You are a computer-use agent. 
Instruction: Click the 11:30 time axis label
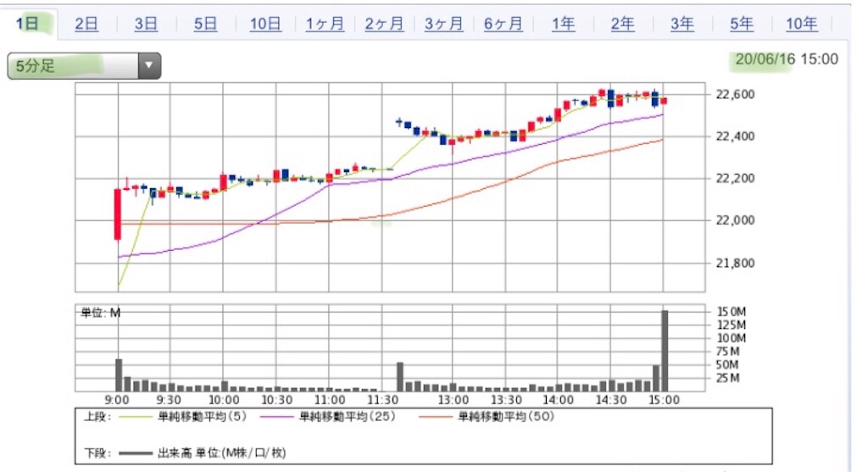[382, 400]
